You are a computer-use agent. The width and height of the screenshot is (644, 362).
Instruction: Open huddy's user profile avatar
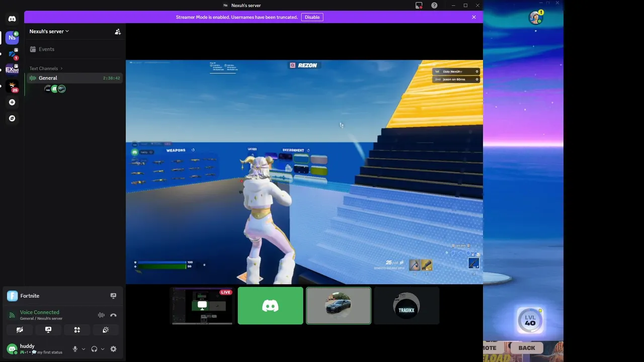coord(12,349)
